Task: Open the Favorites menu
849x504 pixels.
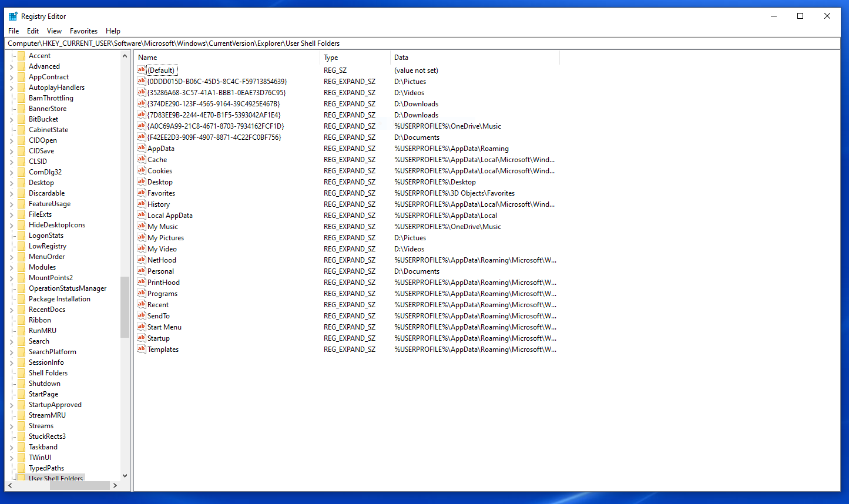Action: (x=83, y=31)
